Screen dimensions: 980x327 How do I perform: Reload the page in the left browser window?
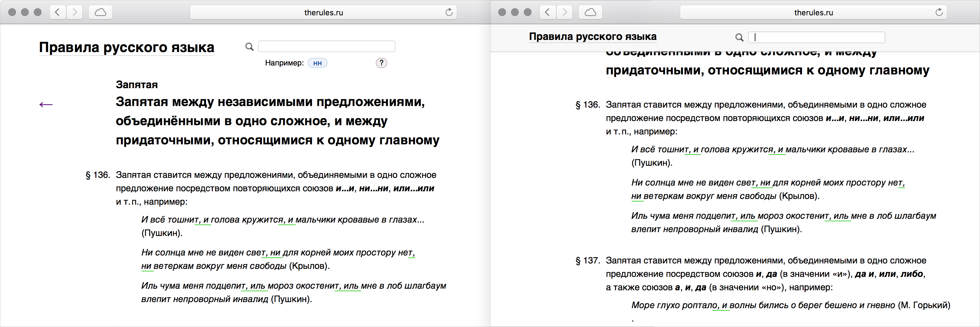tap(449, 12)
